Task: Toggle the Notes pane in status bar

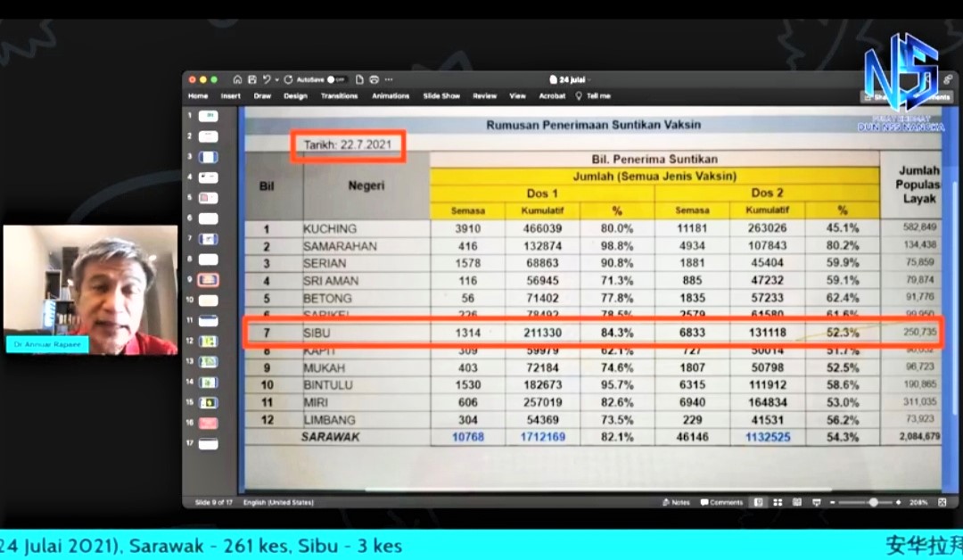Action: (x=676, y=502)
